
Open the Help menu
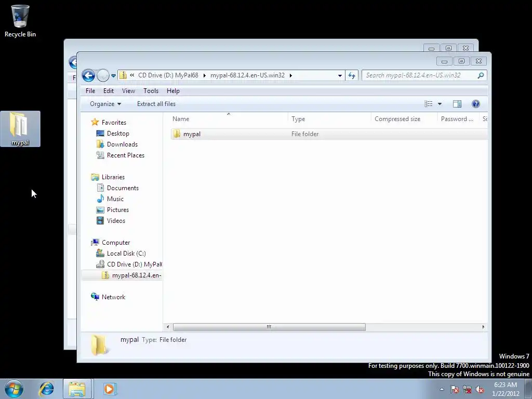pyautogui.click(x=173, y=91)
